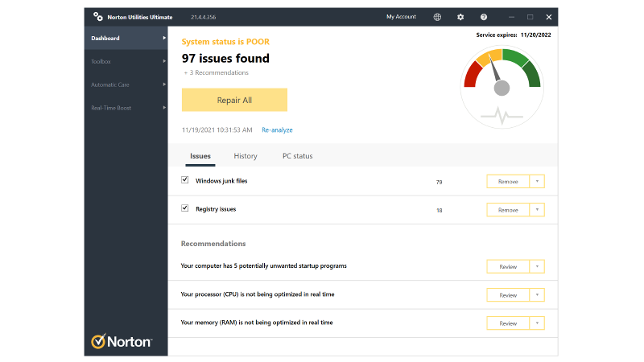The width and height of the screenshot is (644, 362).
Task: Click the junk files count 79
Action: [x=439, y=182]
